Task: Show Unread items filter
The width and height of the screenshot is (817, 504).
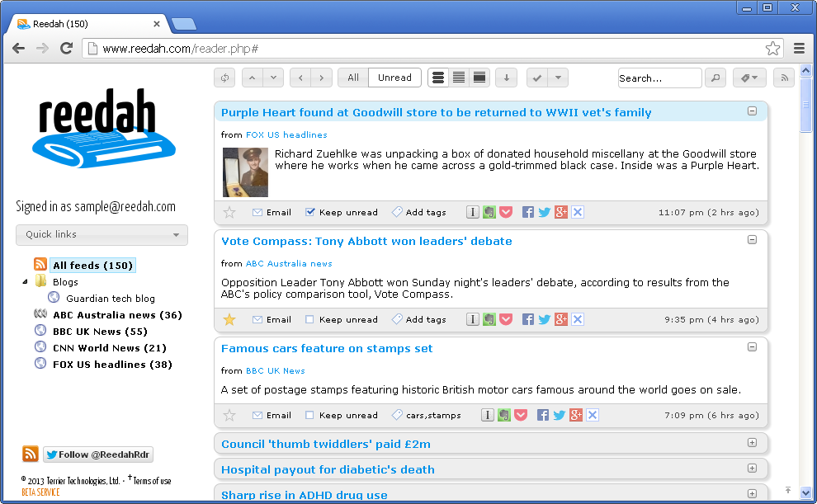Action: tap(395, 78)
